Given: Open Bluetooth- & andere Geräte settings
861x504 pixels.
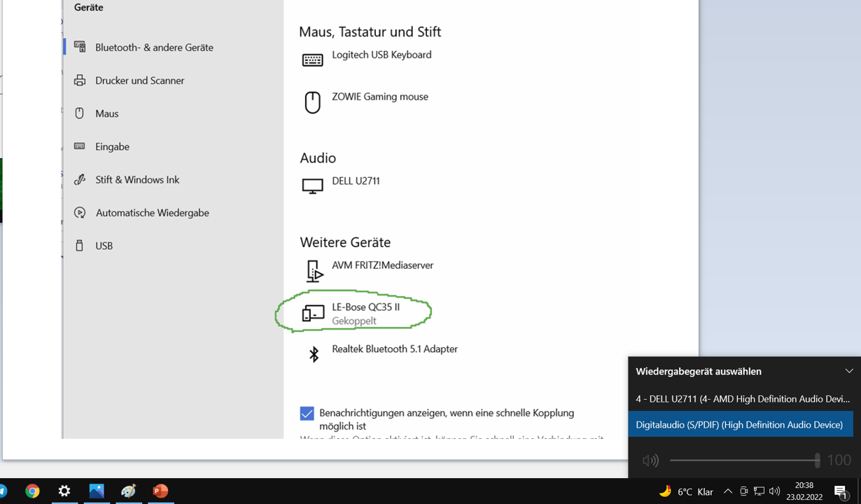Looking at the screenshot, I should coord(154,47).
